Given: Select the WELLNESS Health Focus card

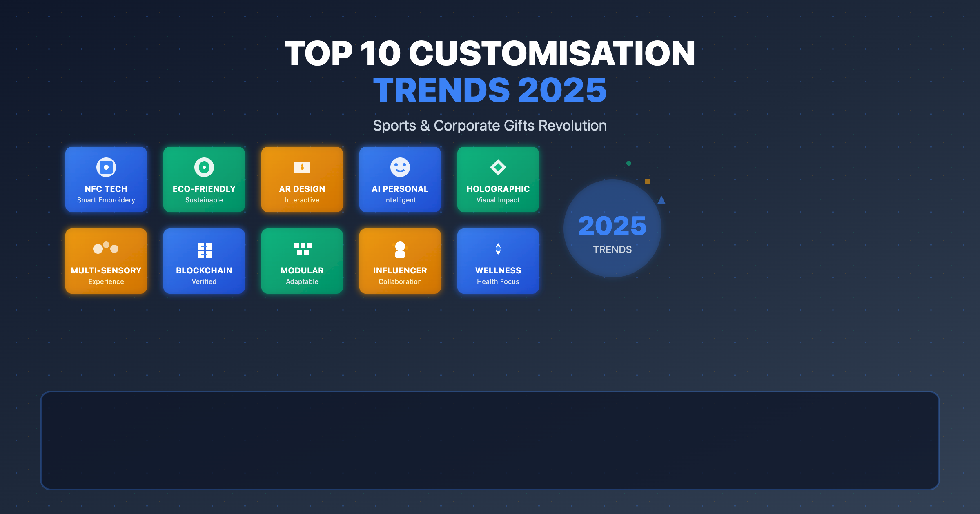Looking at the screenshot, I should point(498,261).
